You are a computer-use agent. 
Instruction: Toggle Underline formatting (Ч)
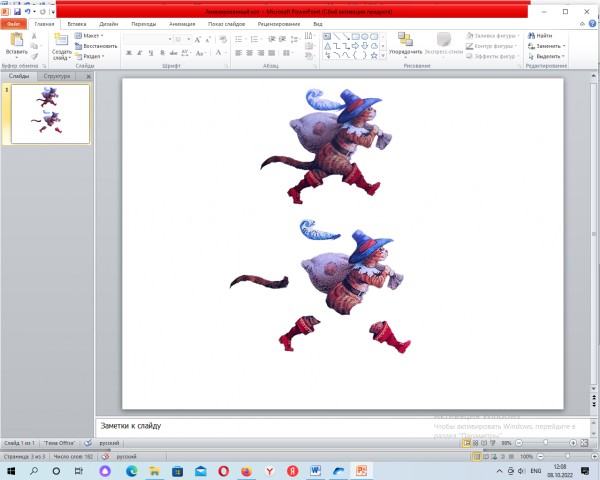(151, 53)
